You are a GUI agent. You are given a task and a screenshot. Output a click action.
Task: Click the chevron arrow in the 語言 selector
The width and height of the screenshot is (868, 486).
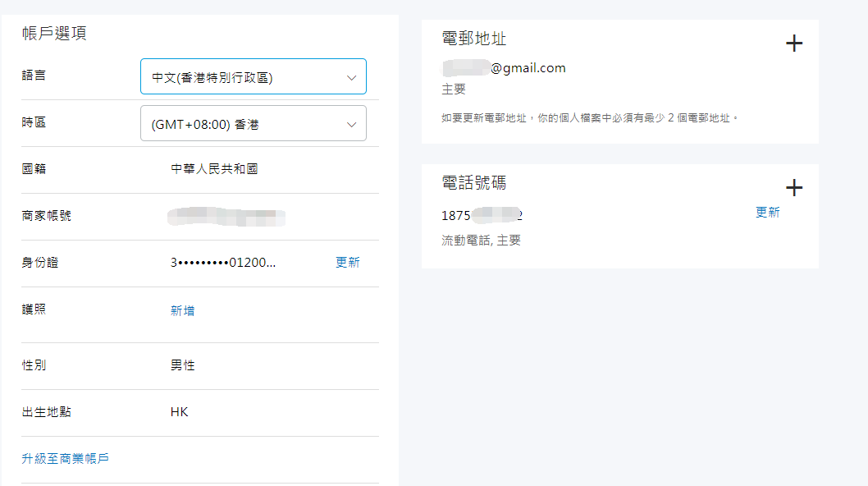pos(351,78)
